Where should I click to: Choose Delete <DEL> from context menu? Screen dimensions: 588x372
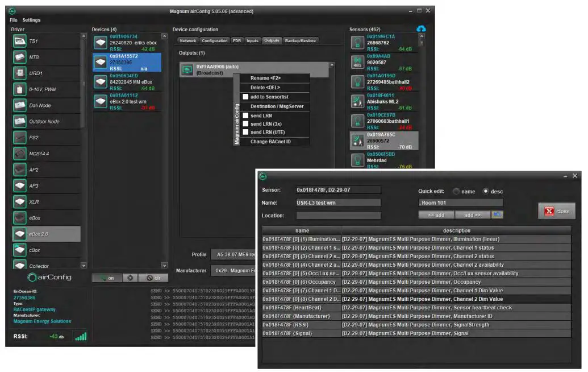click(274, 88)
